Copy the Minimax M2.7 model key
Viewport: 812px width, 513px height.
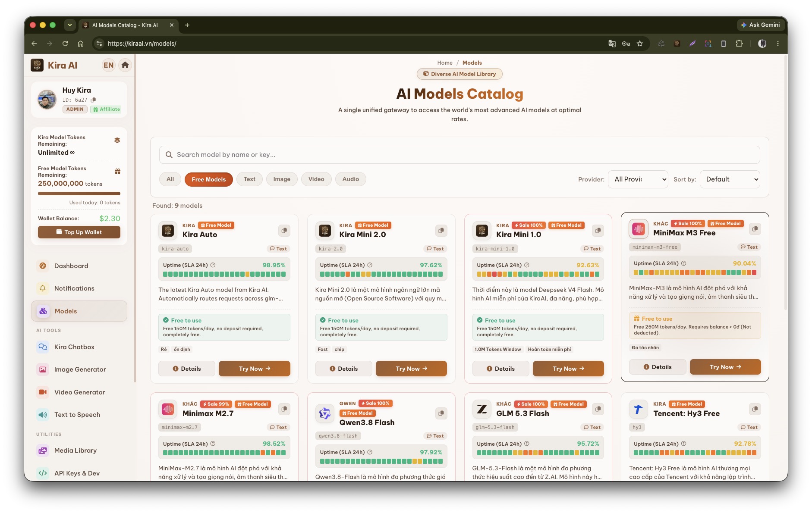pos(284,409)
